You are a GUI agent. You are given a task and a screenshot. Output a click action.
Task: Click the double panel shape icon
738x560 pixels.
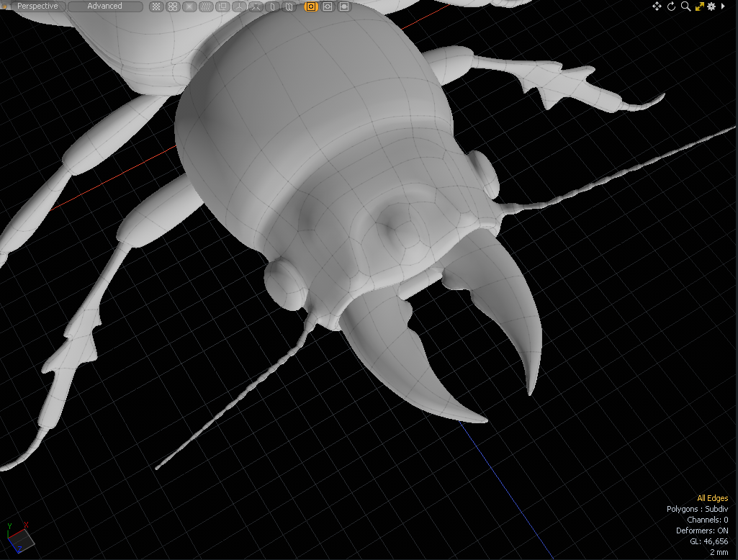pos(288,6)
